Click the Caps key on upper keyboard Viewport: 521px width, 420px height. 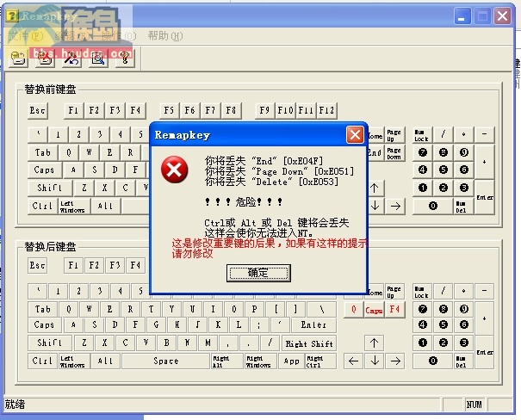click(x=44, y=170)
